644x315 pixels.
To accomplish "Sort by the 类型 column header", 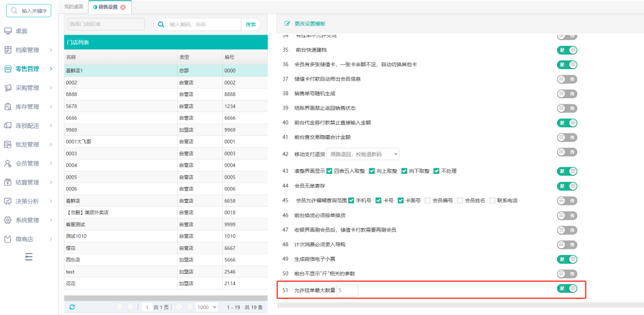I will [x=200, y=57].
